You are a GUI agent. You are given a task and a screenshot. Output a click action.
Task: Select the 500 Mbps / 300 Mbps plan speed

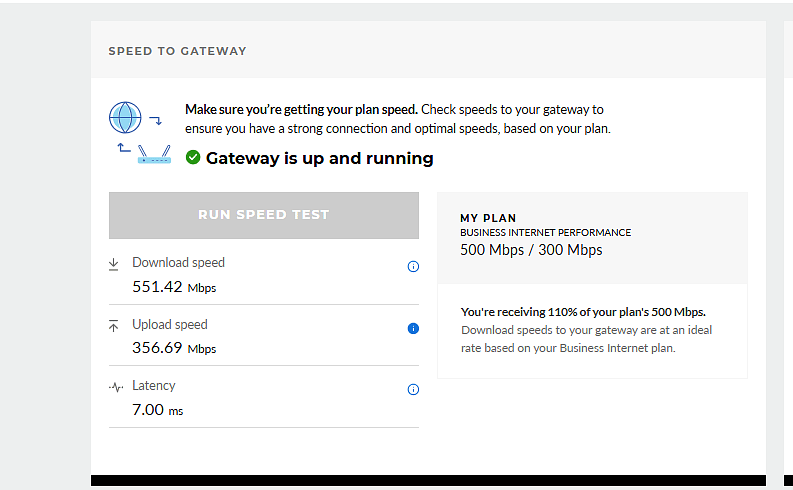coord(531,250)
